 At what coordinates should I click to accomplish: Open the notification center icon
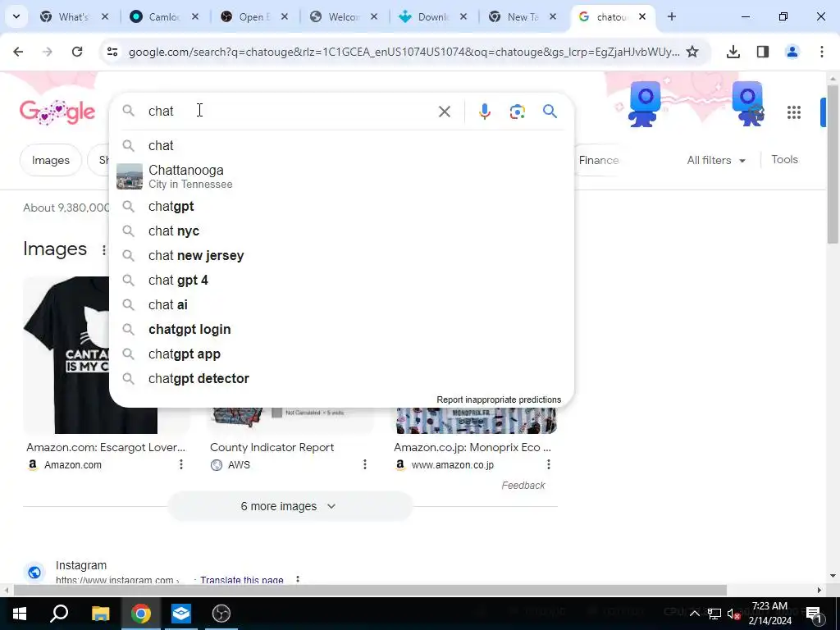pyautogui.click(x=814, y=614)
